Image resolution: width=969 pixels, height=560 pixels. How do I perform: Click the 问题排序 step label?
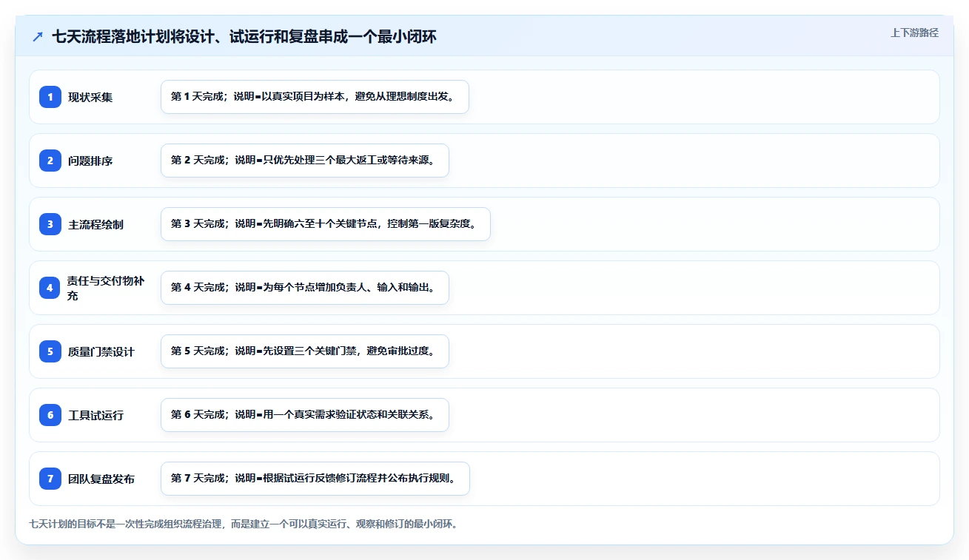pos(90,161)
